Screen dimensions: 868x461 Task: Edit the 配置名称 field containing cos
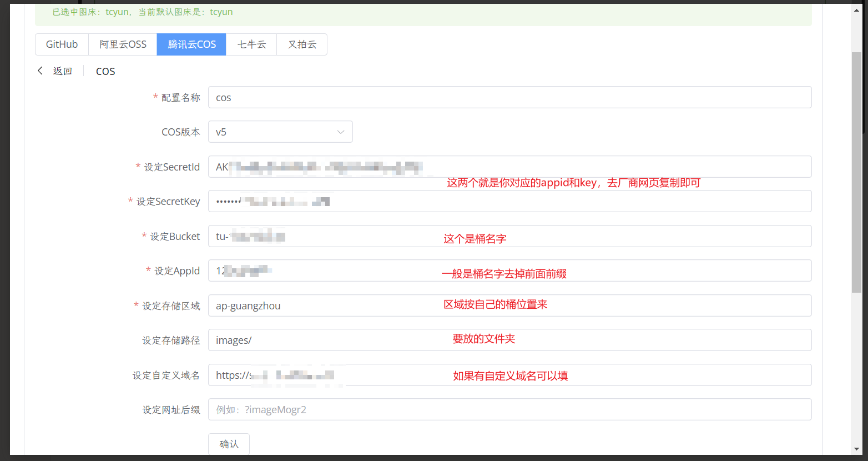pos(509,97)
